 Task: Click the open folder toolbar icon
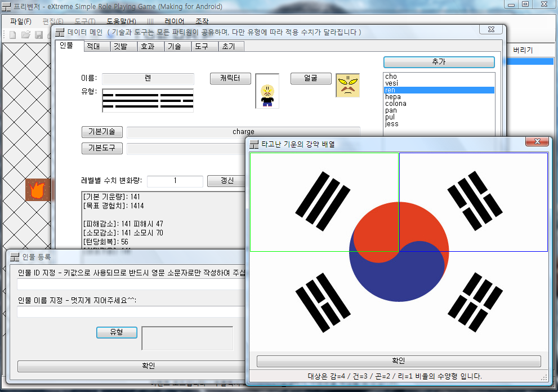point(26,34)
